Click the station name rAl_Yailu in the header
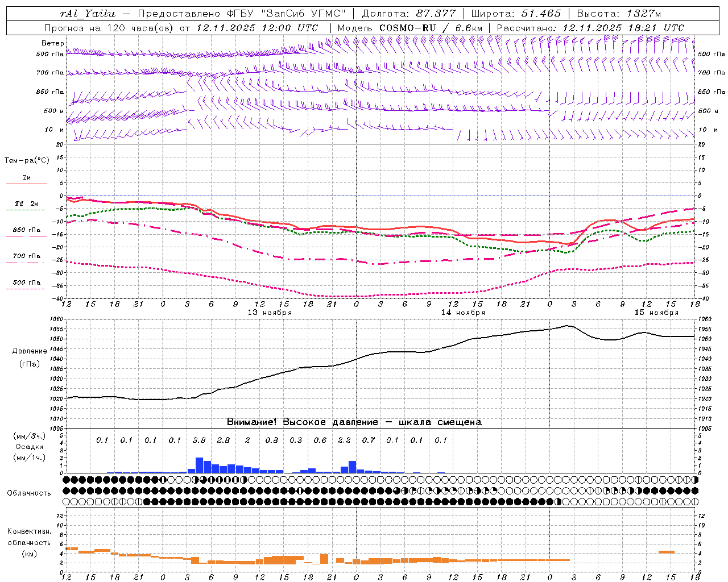 pos(88,14)
